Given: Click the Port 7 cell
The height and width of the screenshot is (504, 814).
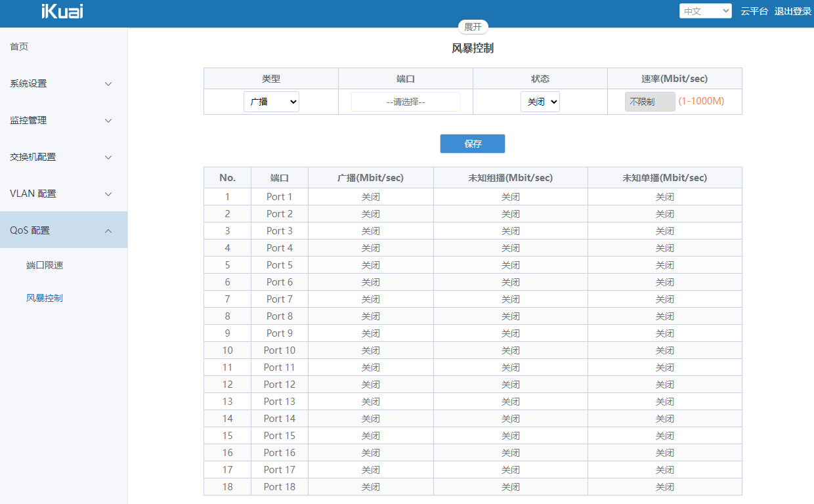Looking at the screenshot, I should (x=280, y=299).
